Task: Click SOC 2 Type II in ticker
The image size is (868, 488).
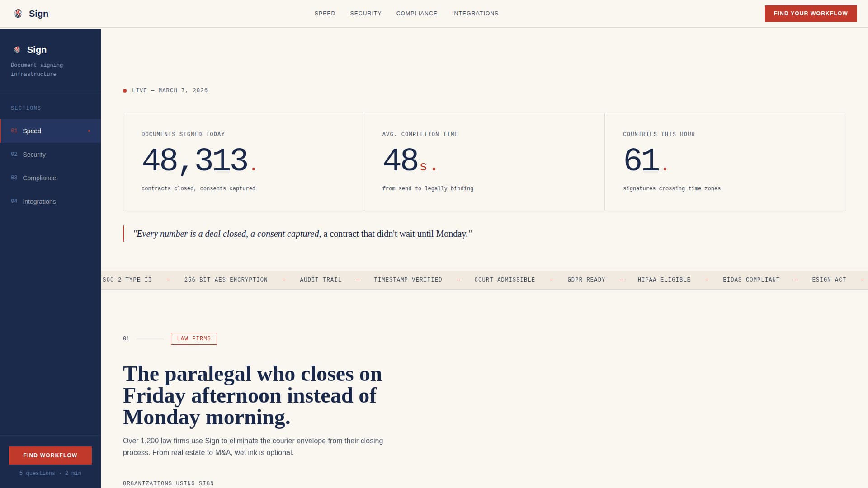Action: [x=127, y=280]
